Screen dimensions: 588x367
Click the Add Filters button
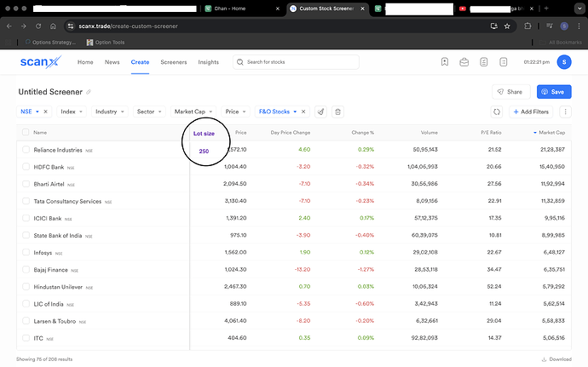[x=531, y=112]
